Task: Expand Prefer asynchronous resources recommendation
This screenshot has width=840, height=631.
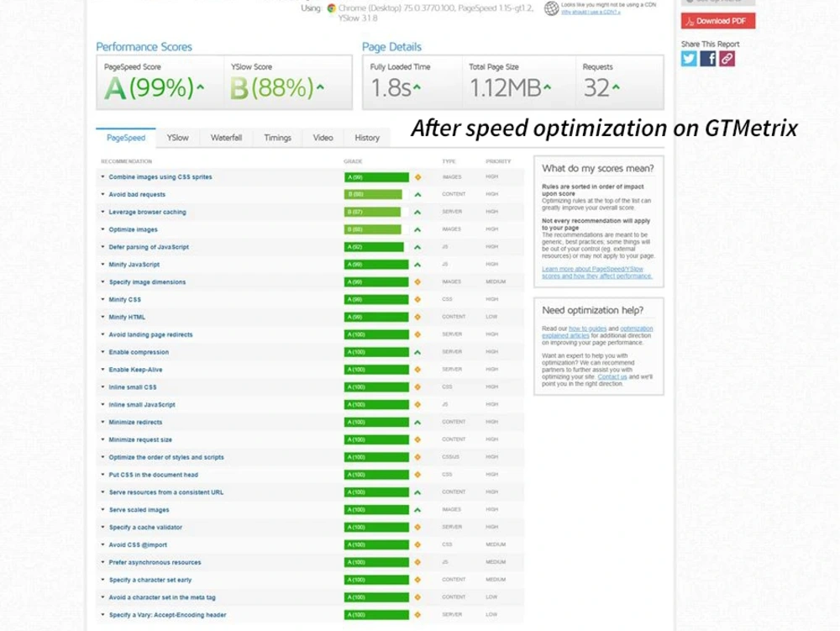Action: pos(155,562)
